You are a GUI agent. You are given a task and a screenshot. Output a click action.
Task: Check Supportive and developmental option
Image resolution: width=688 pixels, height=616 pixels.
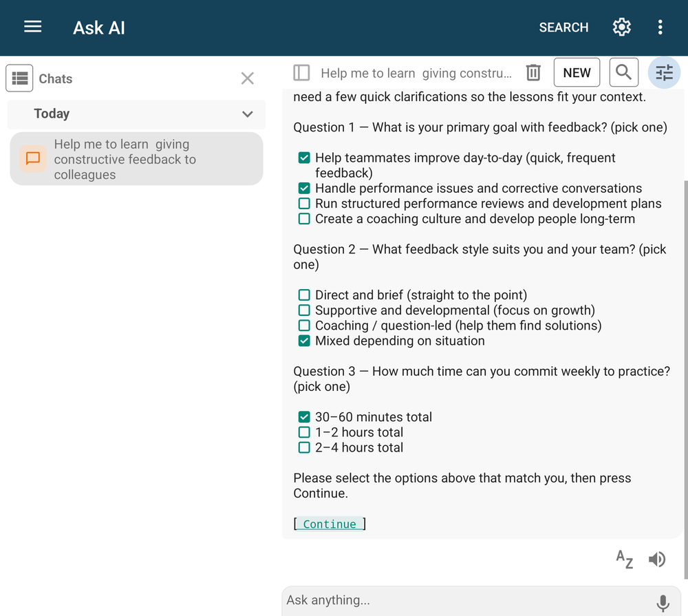point(304,310)
